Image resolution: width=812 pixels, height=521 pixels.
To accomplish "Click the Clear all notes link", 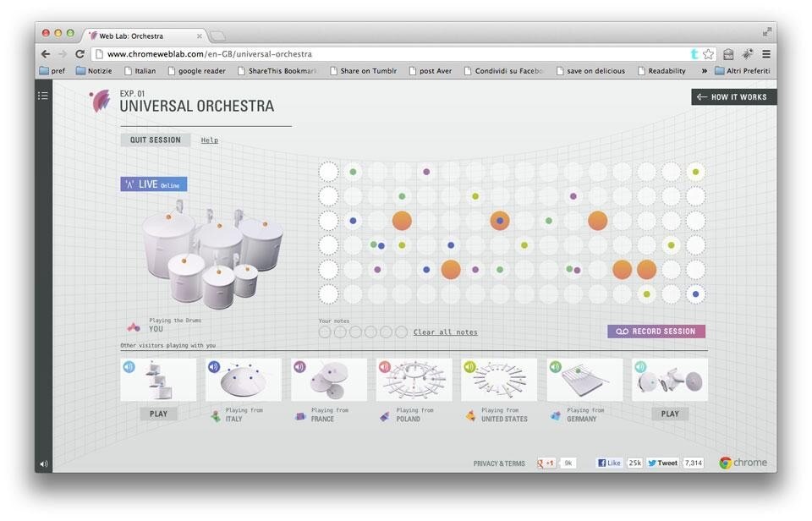I will 445,332.
